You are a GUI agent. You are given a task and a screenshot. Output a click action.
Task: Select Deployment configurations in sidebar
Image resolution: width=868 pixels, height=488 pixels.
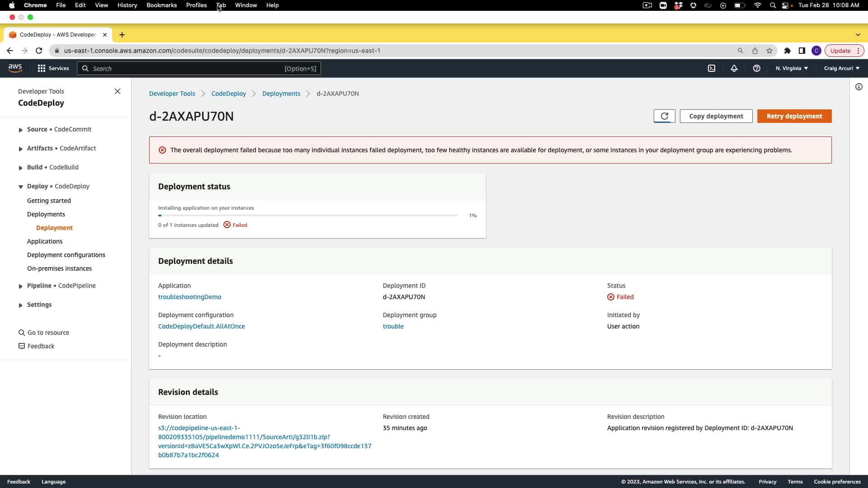tap(66, 255)
